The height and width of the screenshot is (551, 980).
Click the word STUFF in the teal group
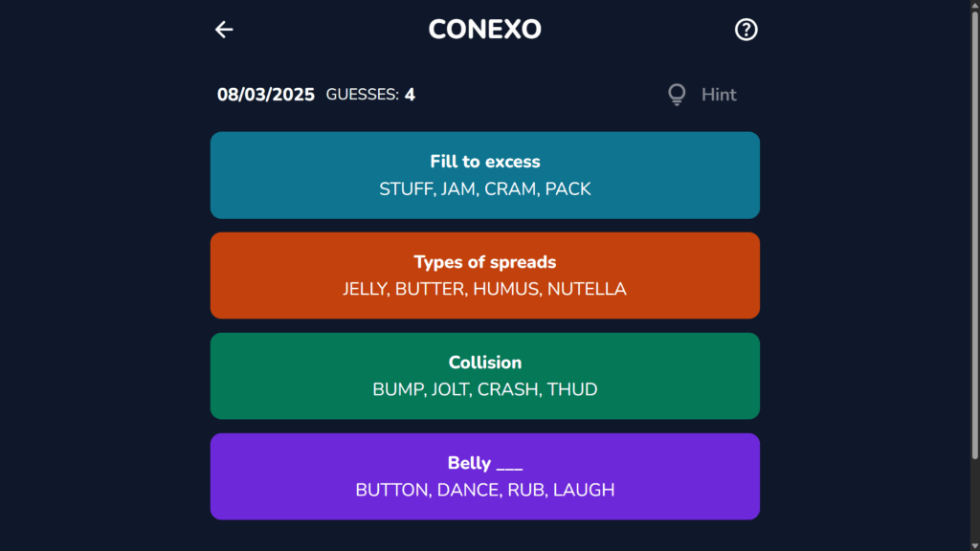402,188
